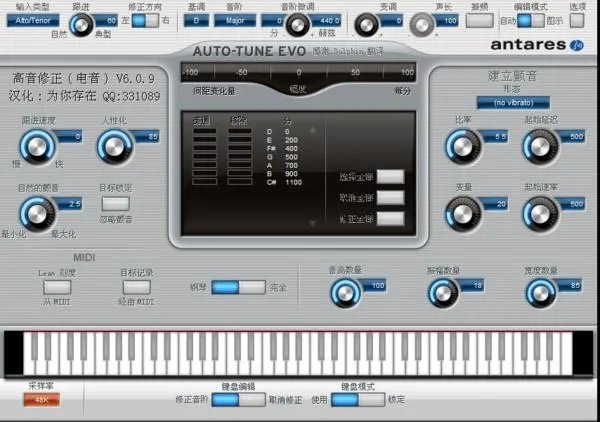Viewport: 600px width, 422px height.
Task: Click the natural vibrato value 2.5
Action: (69, 204)
